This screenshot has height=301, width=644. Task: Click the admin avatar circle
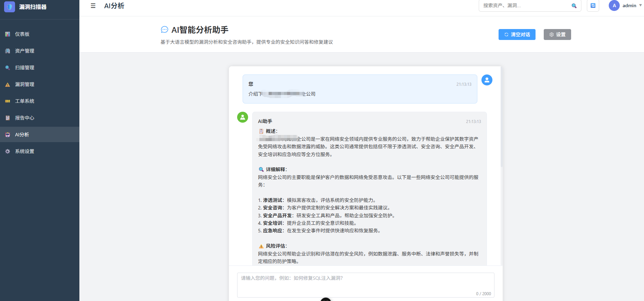[x=614, y=6]
